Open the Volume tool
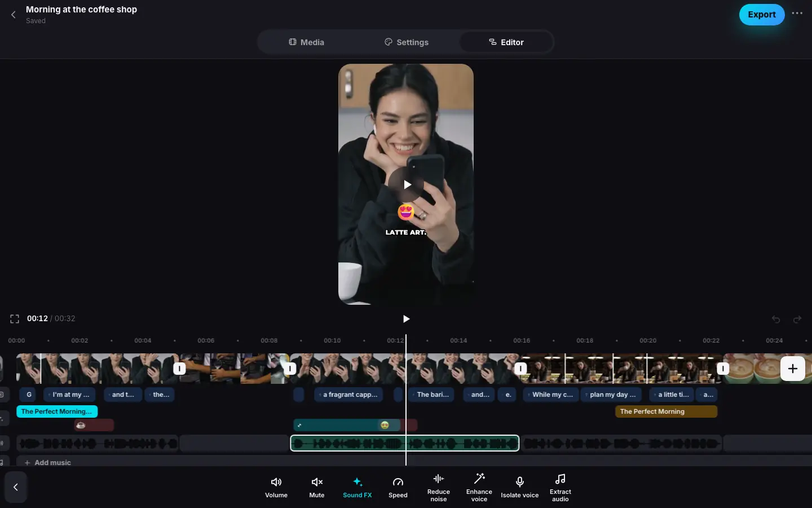Screen dimensions: 812x508 coord(276,488)
